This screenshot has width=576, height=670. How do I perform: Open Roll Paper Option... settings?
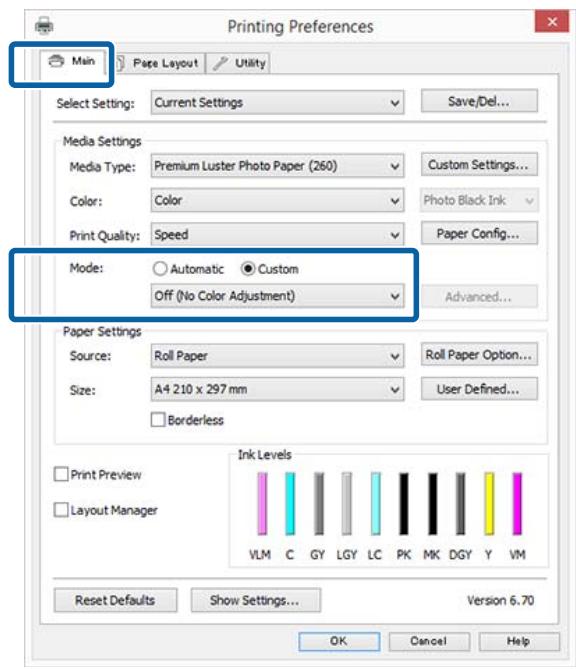coord(479,355)
